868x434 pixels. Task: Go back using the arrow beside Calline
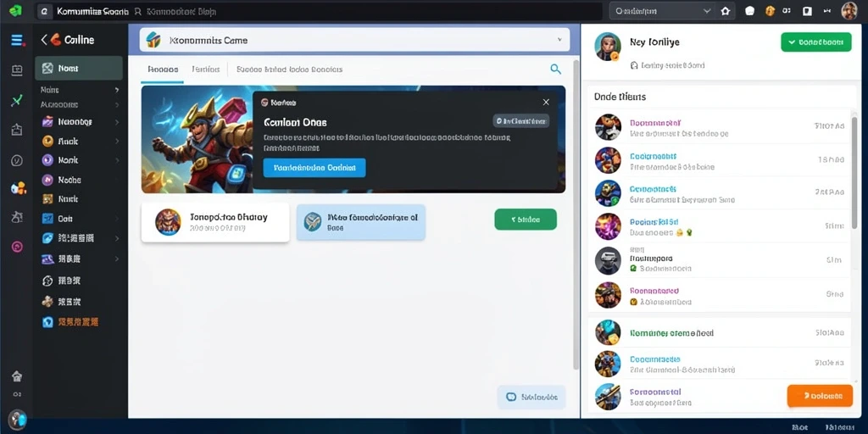44,40
